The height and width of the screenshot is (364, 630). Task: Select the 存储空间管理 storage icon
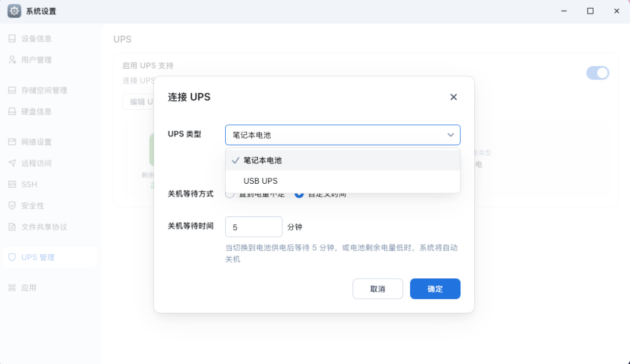coord(12,90)
